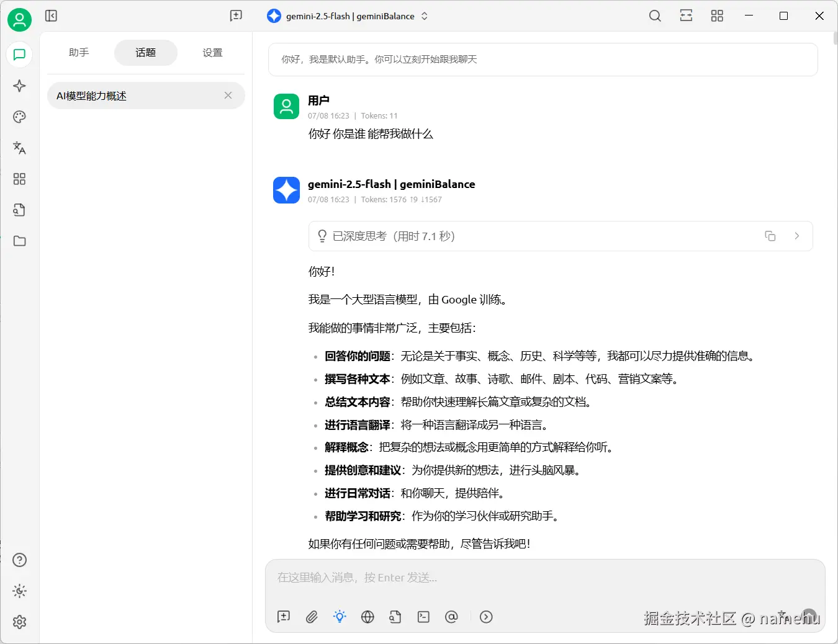This screenshot has width=838, height=644.
Task: Click the chat area vertical scrollbar
Action: (x=835, y=38)
